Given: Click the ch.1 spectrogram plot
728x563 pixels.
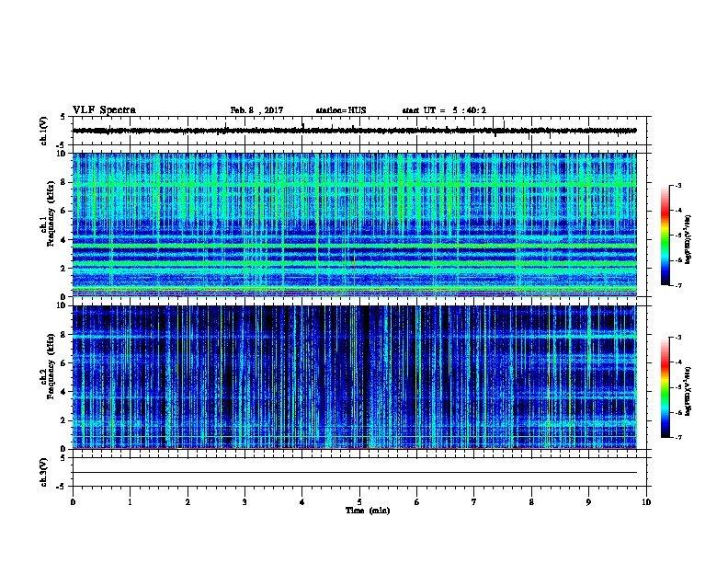Looking at the screenshot, I should pos(355,224).
